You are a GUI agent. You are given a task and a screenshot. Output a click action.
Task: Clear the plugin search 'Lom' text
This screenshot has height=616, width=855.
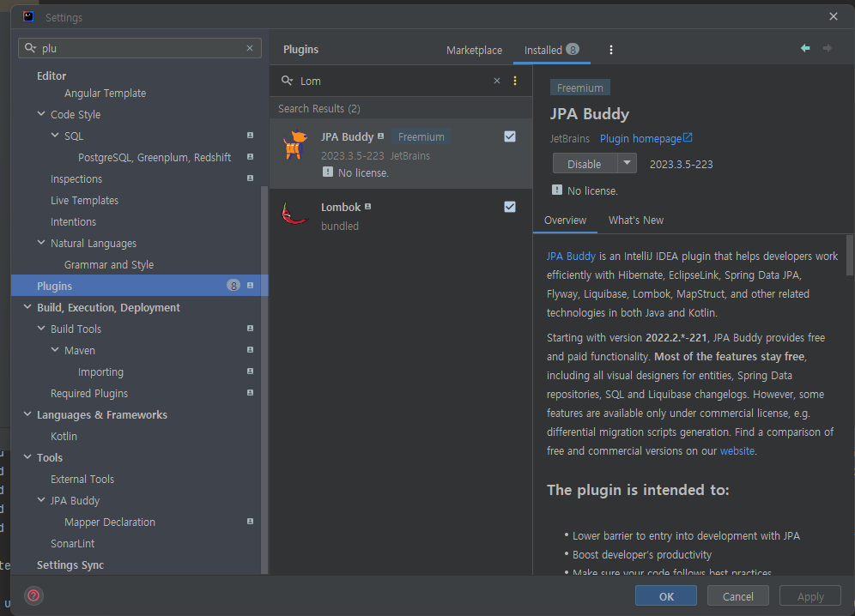[x=497, y=81]
